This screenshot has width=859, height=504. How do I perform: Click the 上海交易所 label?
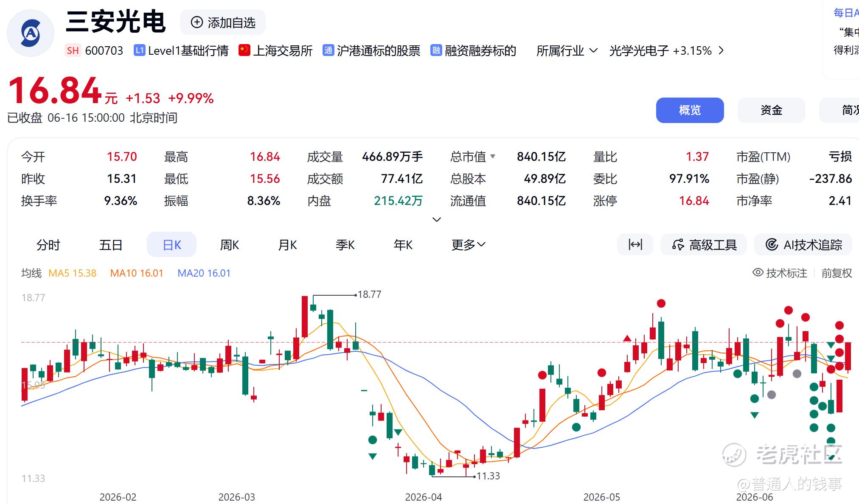pos(283,50)
